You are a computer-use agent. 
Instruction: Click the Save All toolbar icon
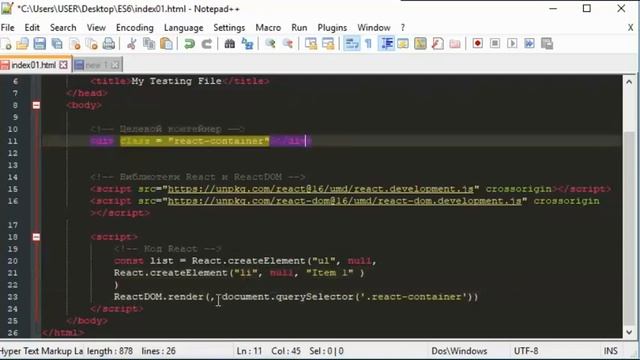(57, 44)
